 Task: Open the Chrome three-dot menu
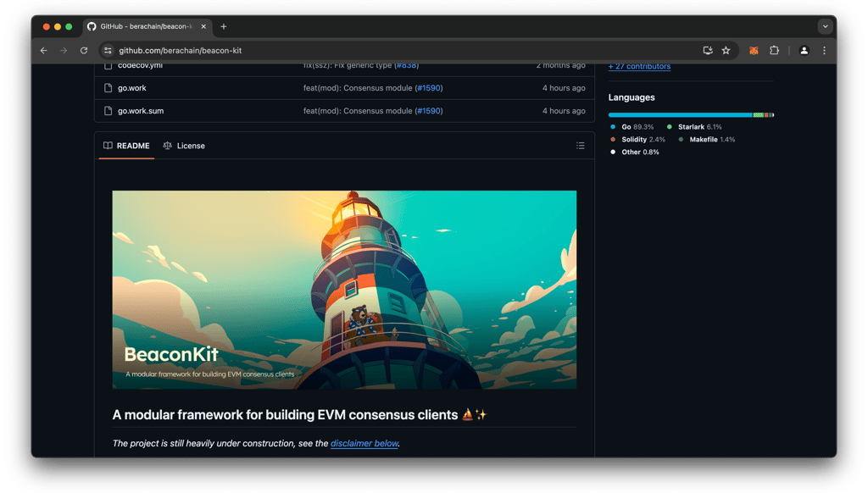(x=824, y=50)
